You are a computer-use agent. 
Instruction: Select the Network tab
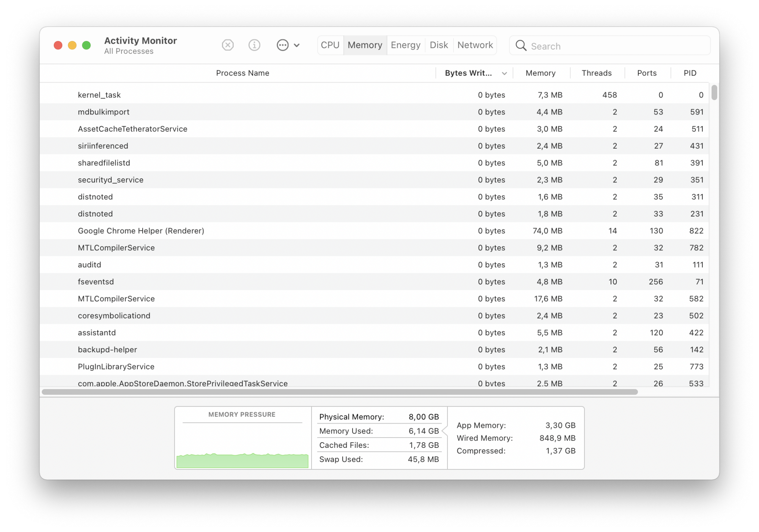(x=475, y=45)
